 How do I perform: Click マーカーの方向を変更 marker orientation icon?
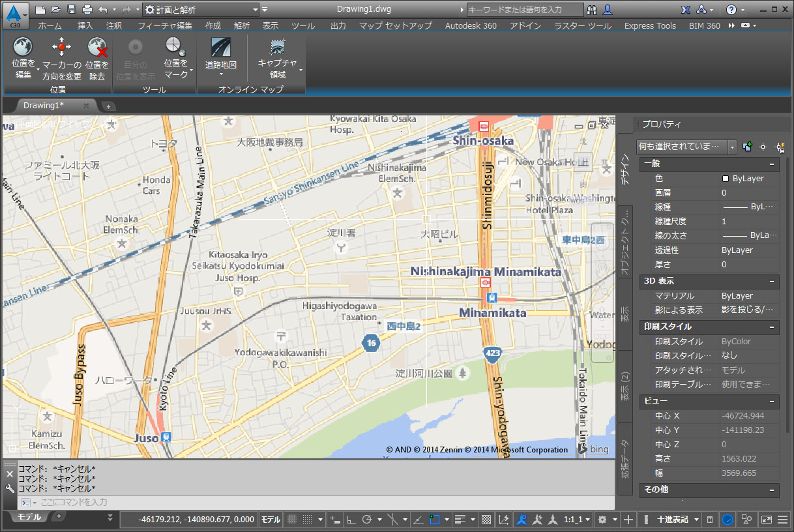click(61, 47)
